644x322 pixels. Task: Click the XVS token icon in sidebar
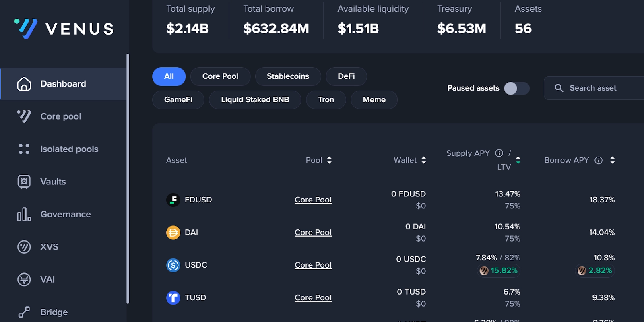click(24, 247)
